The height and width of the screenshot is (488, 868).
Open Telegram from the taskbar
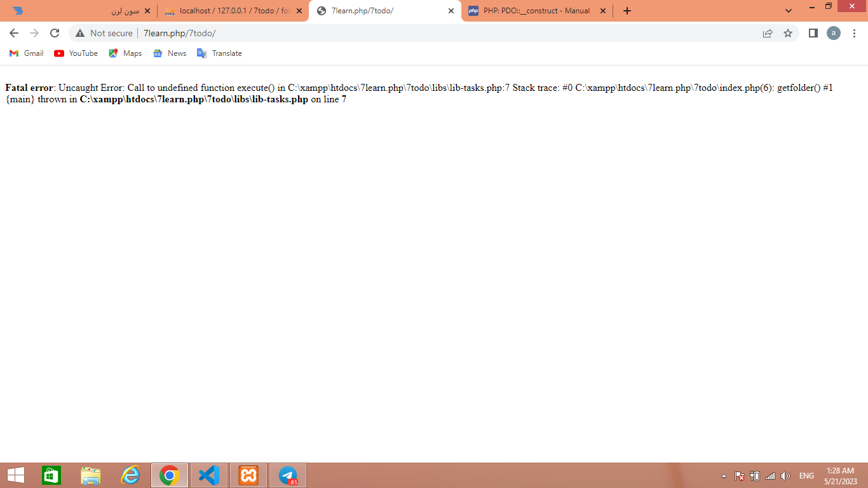[288, 475]
